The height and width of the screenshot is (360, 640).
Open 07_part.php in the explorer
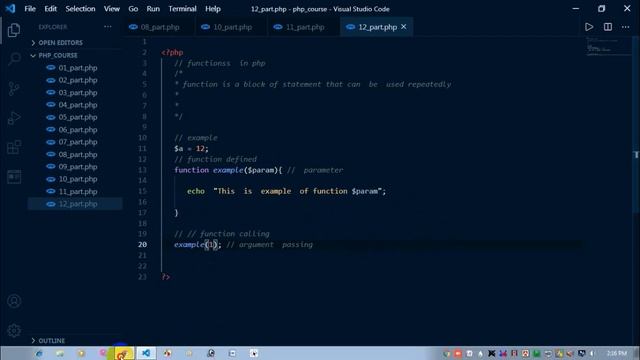coord(78,142)
